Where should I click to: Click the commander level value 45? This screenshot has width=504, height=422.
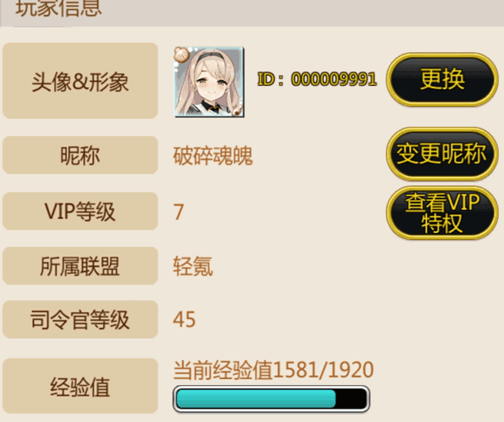pyautogui.click(x=184, y=320)
